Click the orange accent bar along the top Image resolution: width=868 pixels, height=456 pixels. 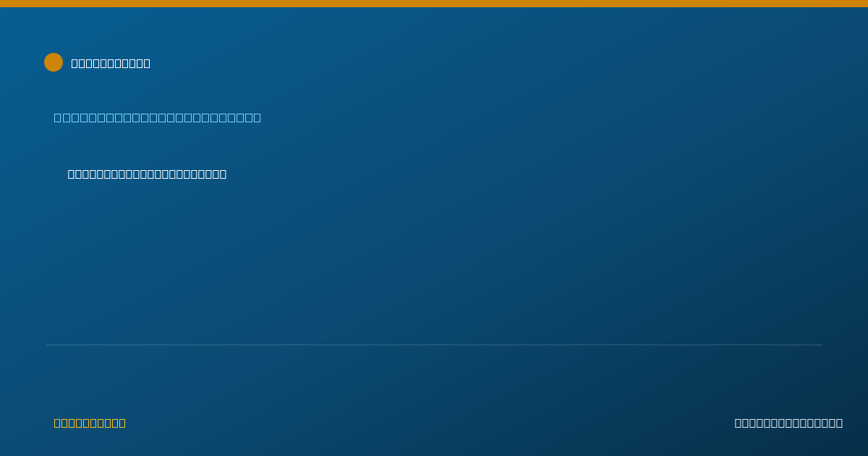[434, 4]
